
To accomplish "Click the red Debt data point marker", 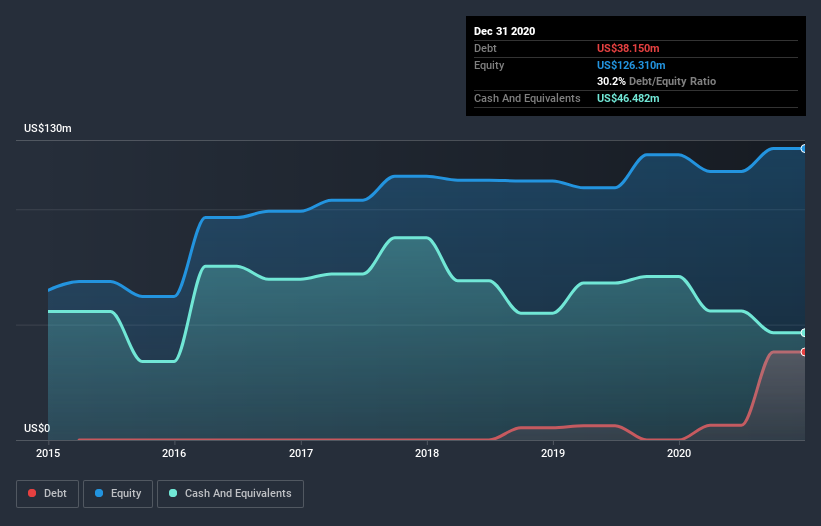I will 804,352.
